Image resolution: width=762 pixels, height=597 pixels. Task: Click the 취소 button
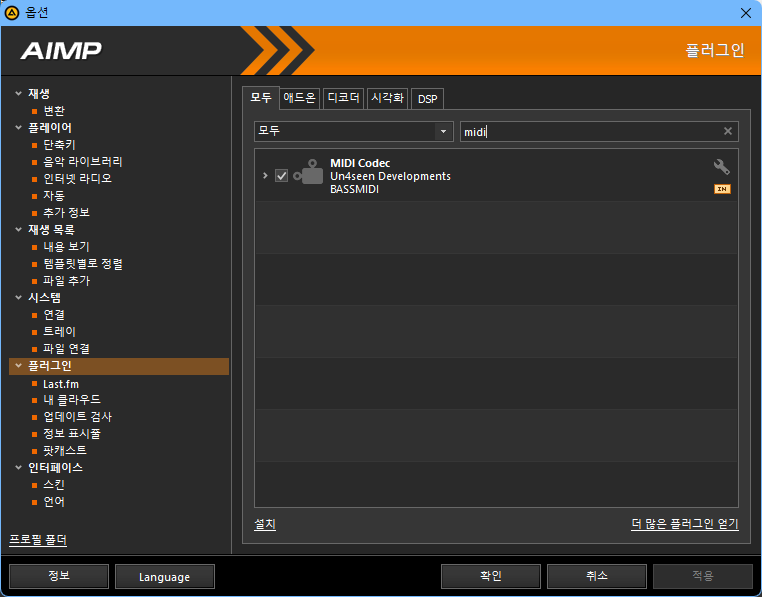click(597, 576)
